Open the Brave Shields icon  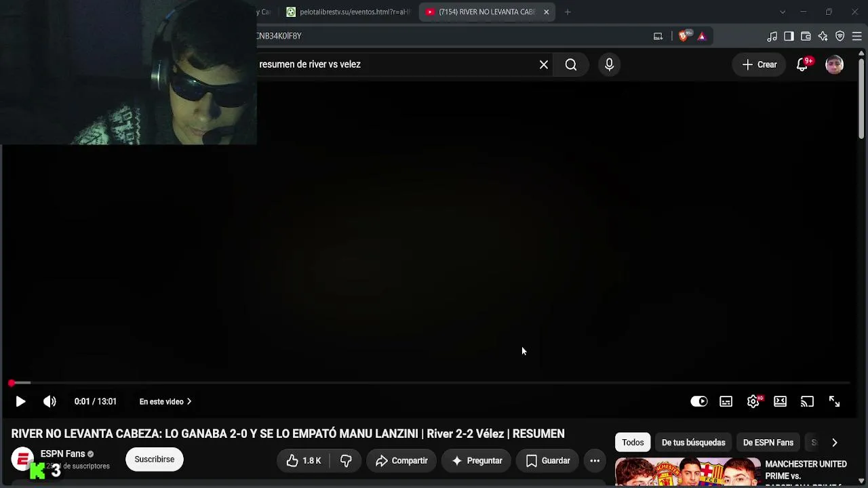tap(684, 36)
